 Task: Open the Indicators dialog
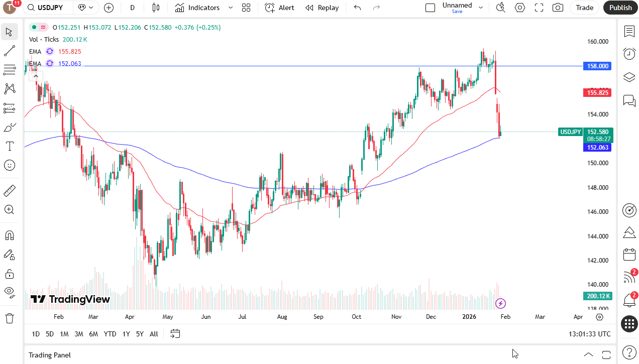[197, 8]
